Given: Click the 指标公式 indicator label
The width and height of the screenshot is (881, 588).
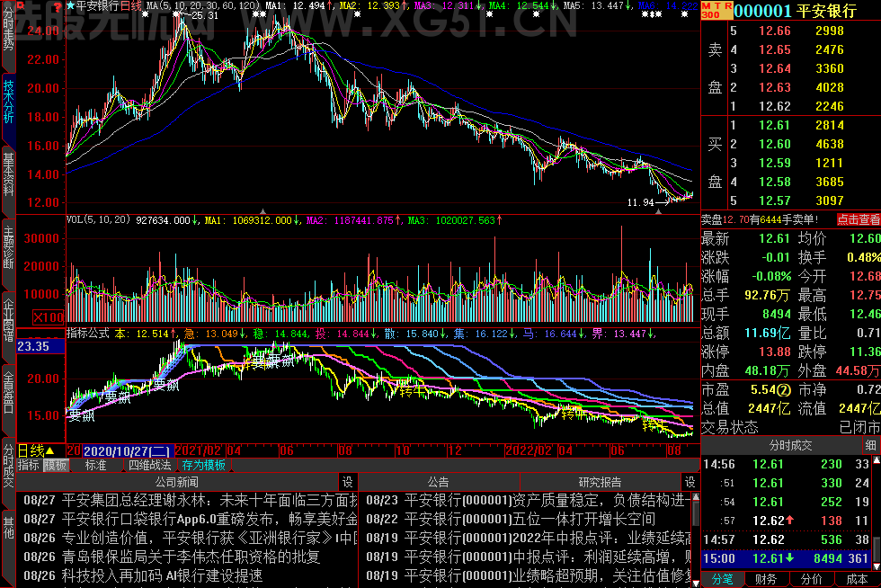Looking at the screenshot, I should click(x=88, y=333).
